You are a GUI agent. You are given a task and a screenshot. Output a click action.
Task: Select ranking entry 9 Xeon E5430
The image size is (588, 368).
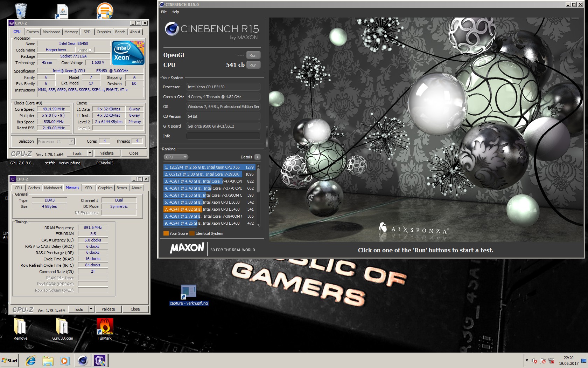[209, 223]
